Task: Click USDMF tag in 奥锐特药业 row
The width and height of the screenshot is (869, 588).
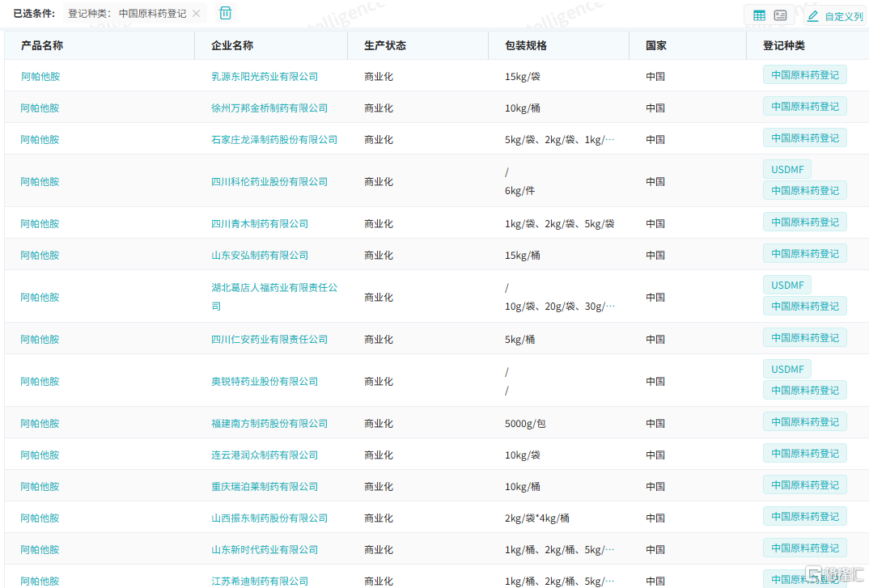Action: tap(787, 370)
